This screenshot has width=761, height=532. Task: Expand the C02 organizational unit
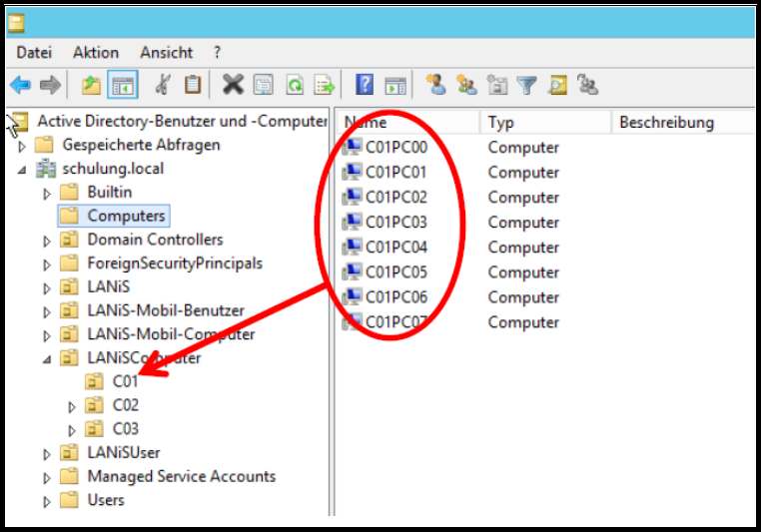(x=72, y=406)
